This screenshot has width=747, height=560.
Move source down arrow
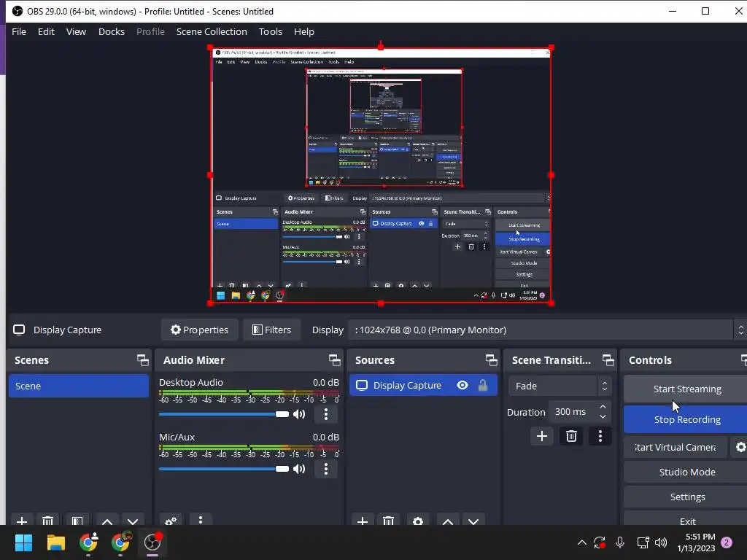click(473, 521)
